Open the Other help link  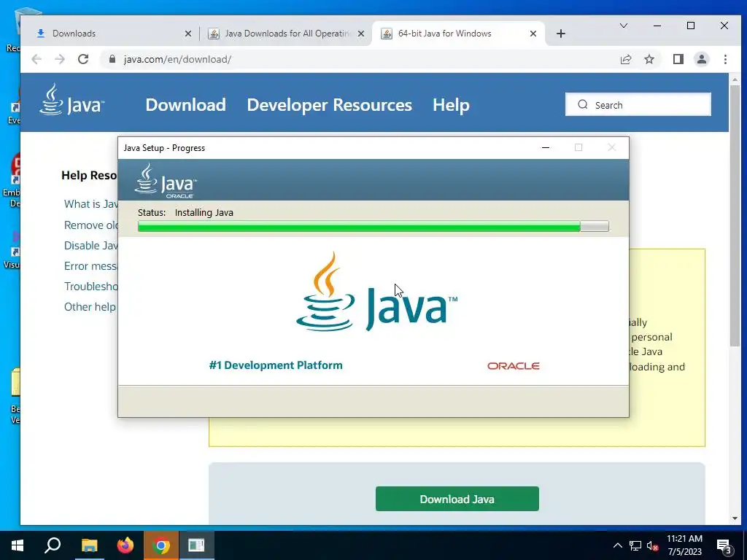click(90, 307)
